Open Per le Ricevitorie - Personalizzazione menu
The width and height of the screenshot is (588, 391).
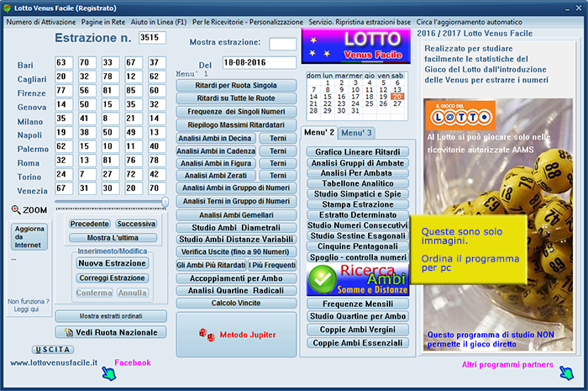click(248, 22)
